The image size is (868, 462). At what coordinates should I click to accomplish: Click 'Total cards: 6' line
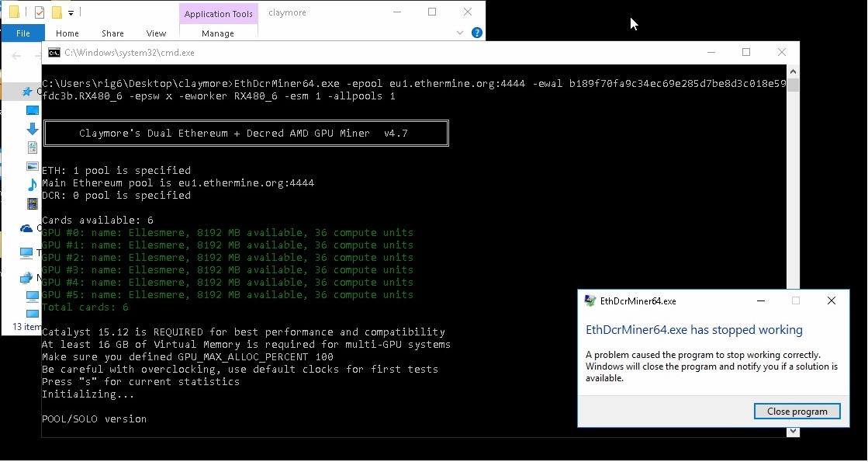click(85, 307)
